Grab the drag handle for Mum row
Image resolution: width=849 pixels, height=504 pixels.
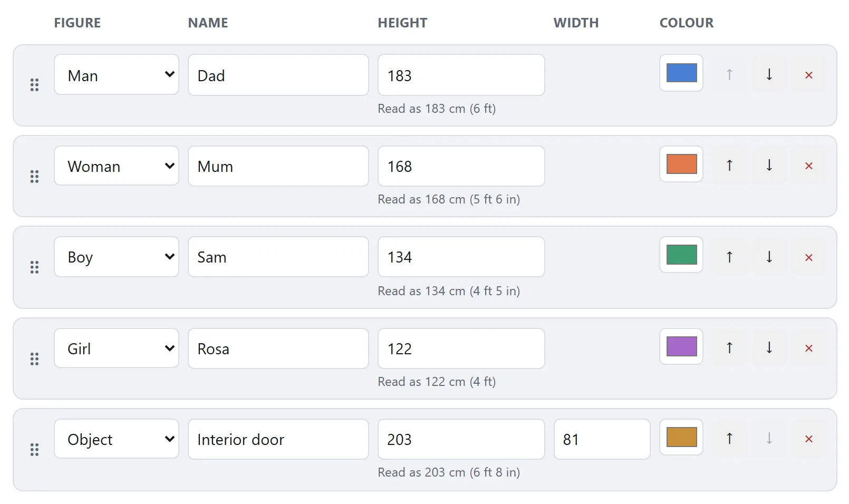point(34,177)
